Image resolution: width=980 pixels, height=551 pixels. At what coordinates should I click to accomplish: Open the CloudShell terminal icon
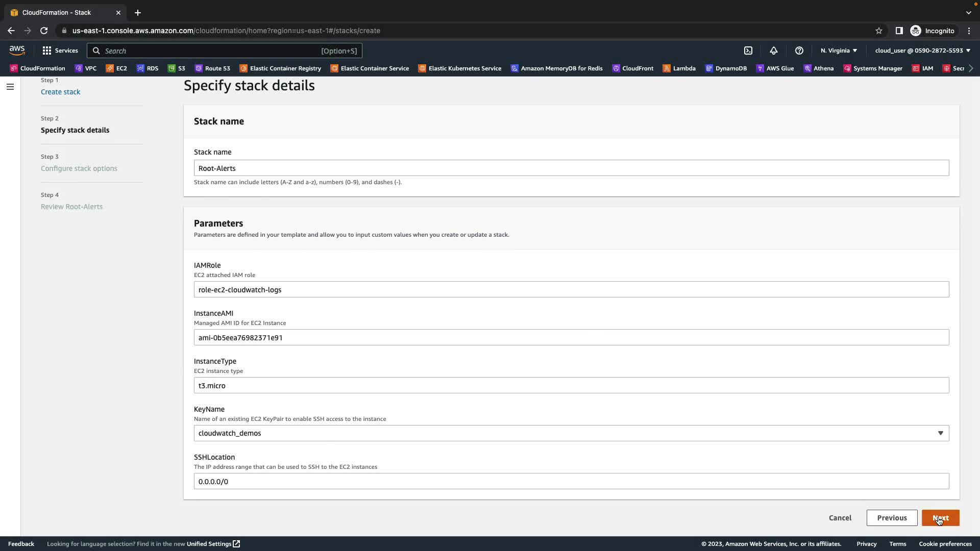[x=748, y=51]
